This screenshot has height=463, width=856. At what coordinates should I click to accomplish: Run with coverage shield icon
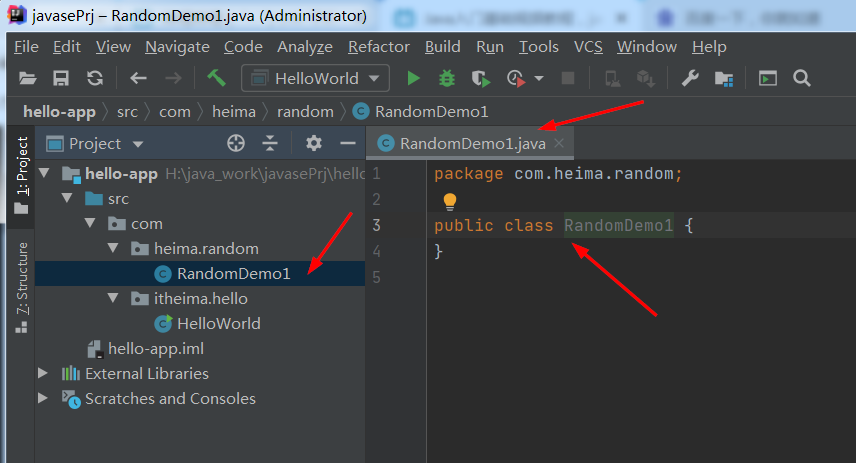(x=480, y=78)
